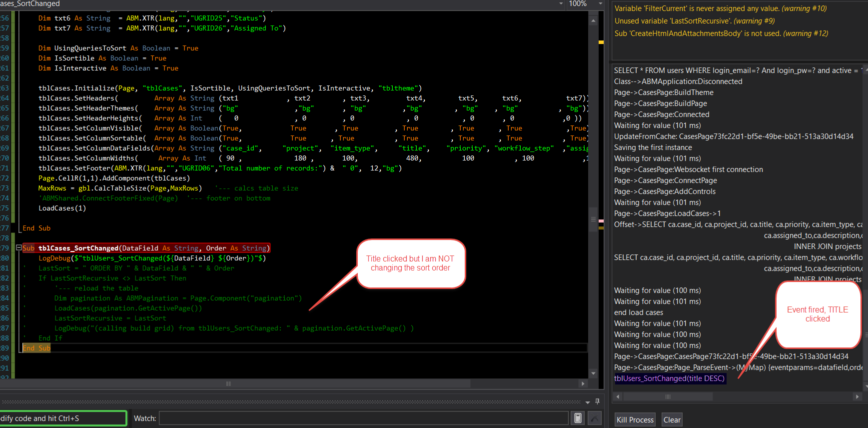Image resolution: width=868 pixels, height=428 pixels.
Task: Click the logs panel's scroll-left arrow
Action: click(618, 396)
